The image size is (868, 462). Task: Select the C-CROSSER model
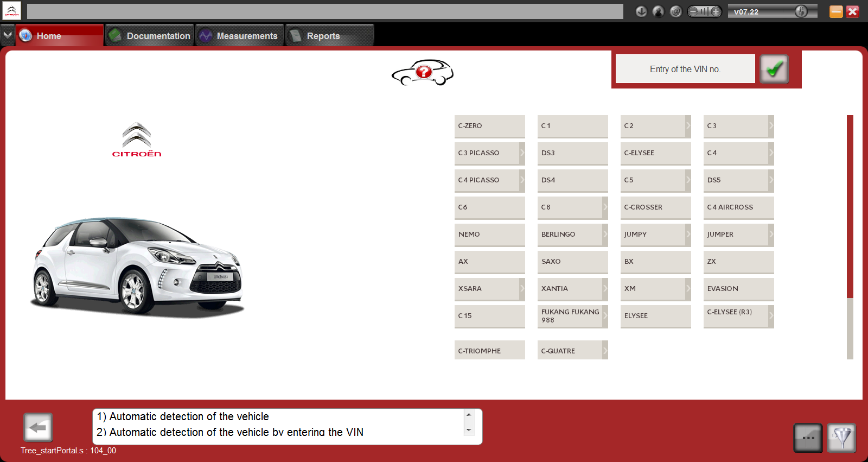coord(656,207)
